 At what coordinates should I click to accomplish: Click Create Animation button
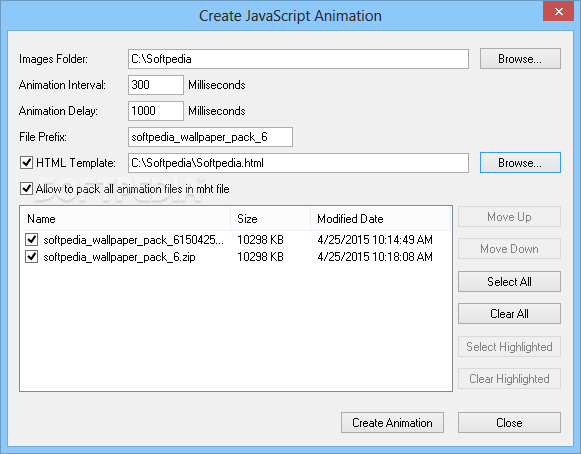point(392,422)
